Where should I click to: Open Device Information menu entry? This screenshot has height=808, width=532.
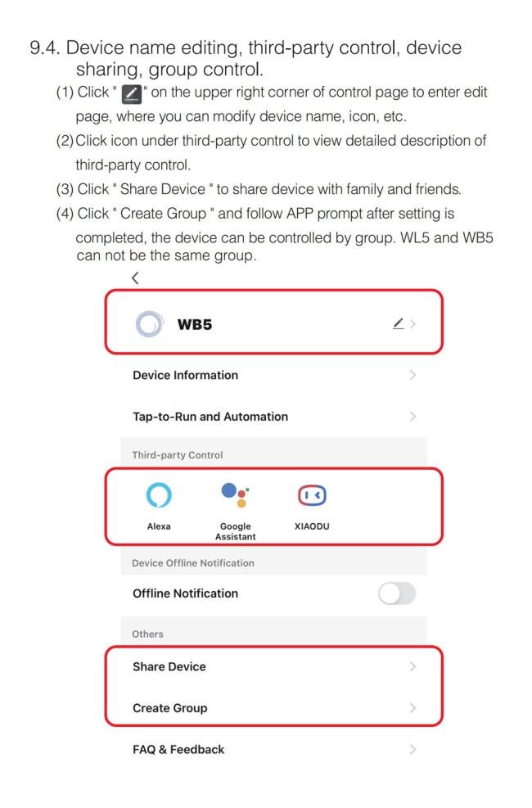(274, 375)
